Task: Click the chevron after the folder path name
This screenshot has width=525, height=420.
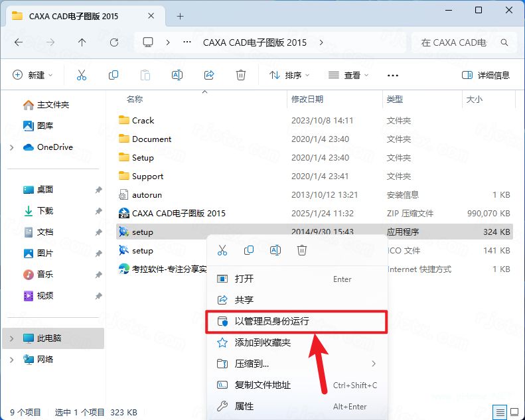Action: (x=321, y=42)
